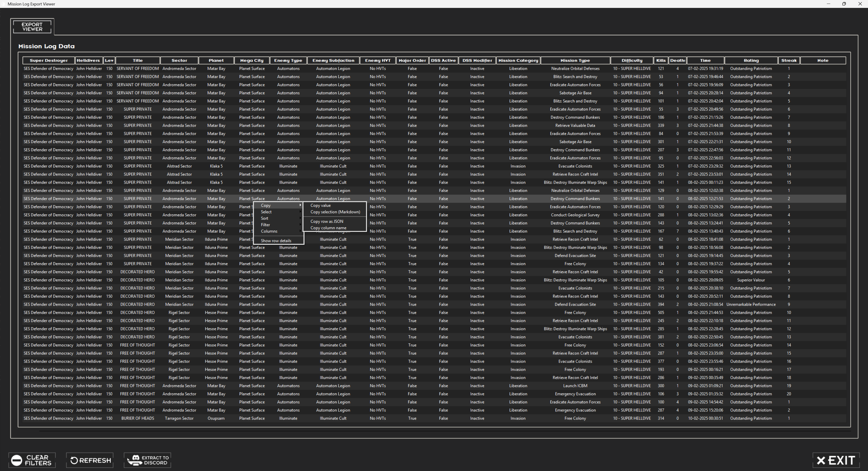The width and height of the screenshot is (868, 471).
Task: Click the Refresh circular arrow icon
Action: click(74, 460)
